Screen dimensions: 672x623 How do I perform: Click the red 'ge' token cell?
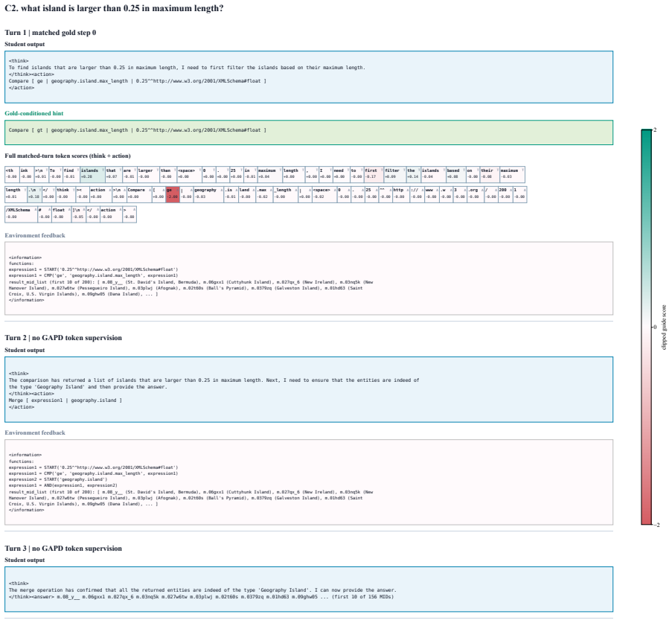coord(173,194)
